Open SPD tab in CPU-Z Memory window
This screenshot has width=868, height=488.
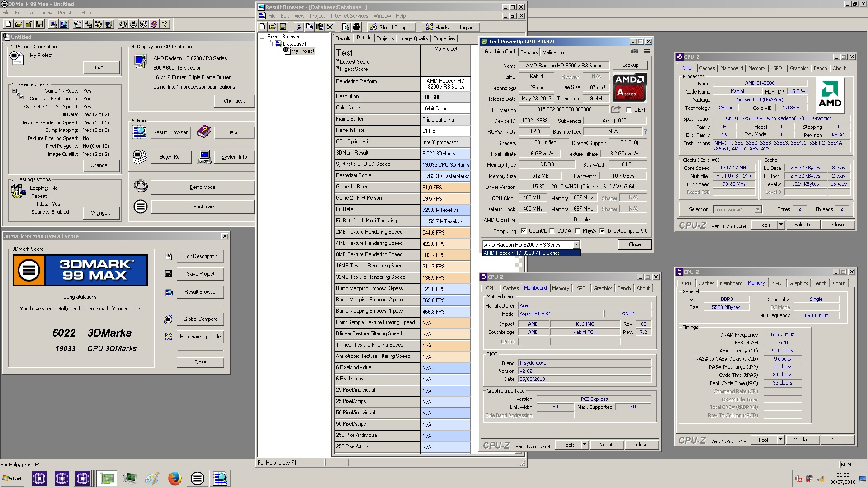pos(777,283)
